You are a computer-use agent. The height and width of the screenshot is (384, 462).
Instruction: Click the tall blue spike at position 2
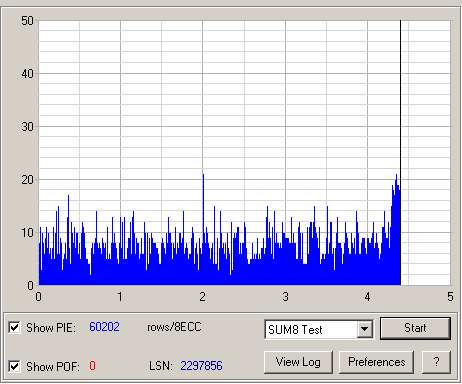203,207
